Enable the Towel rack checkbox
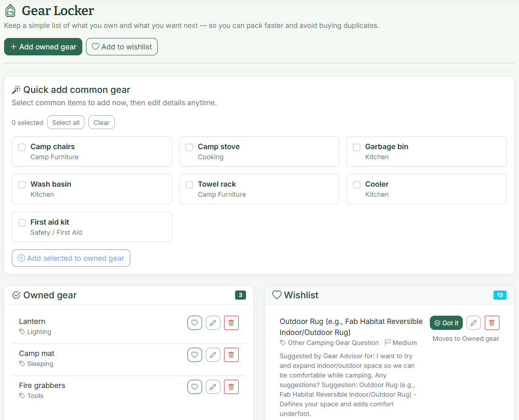Viewport: 519px width, 420px height. point(189,185)
